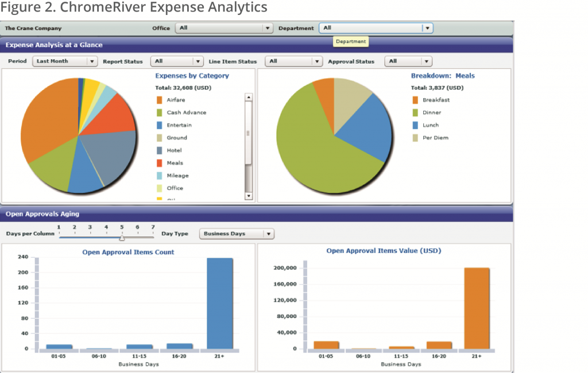Screen dimensions: 588x373
Task: Open the Office dropdown
Action: (x=268, y=28)
